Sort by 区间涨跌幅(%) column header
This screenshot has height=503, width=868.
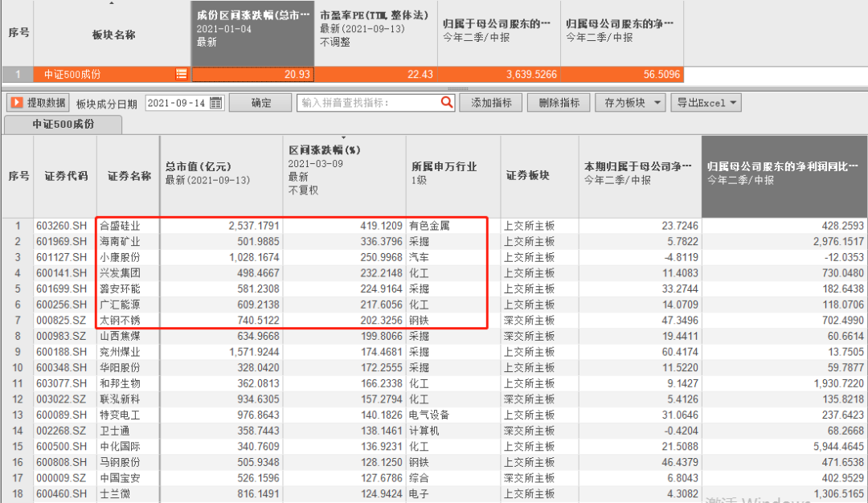344,177
